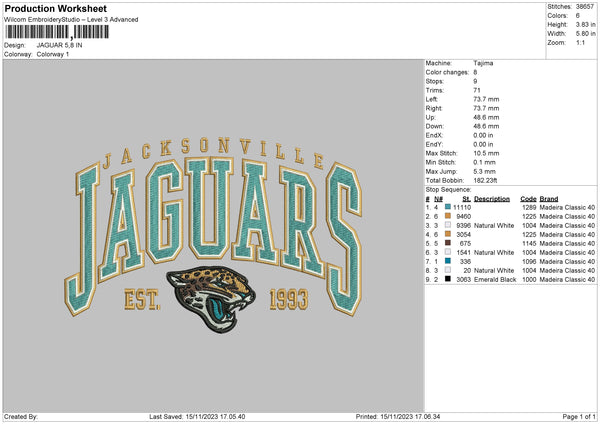Click the white swatch beside stitch count 1541
This screenshot has width=600, height=424.
[x=448, y=252]
